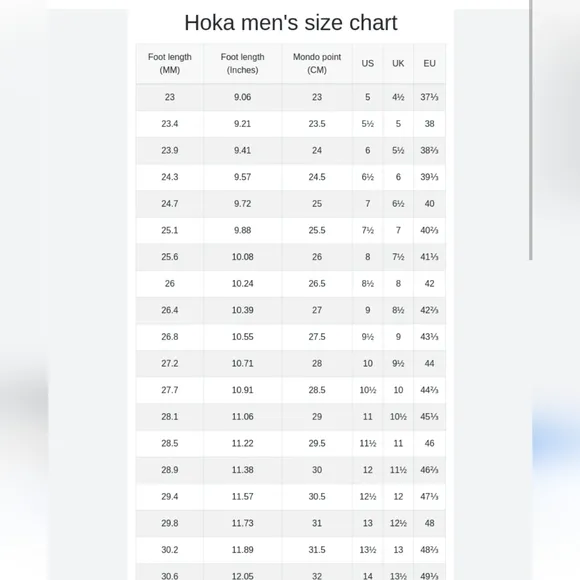The height and width of the screenshot is (580, 580).
Task: Click the 'Mondo point (CM)' column header
Action: tap(317, 64)
